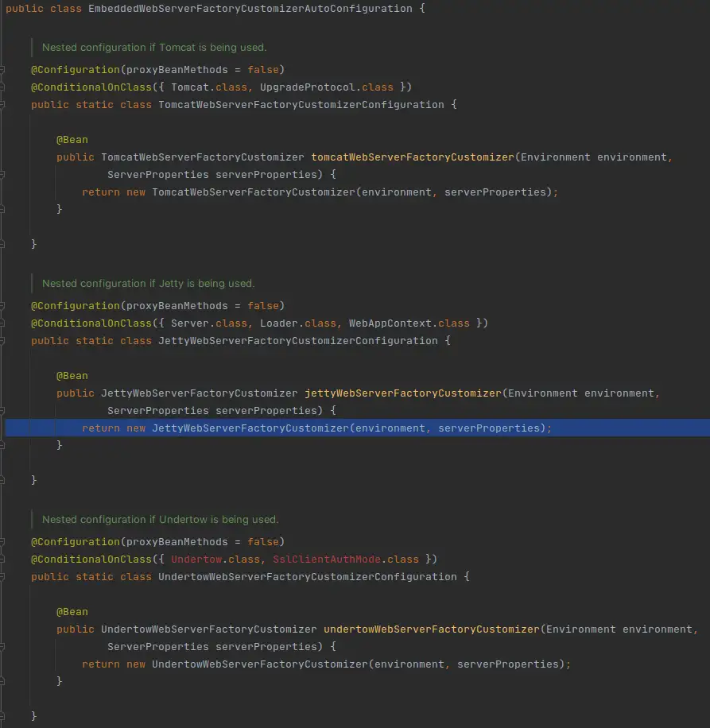Click the tomcatWebServerFactoryCustomizer method name
Image resolution: width=710 pixels, height=728 pixels.
(413, 157)
